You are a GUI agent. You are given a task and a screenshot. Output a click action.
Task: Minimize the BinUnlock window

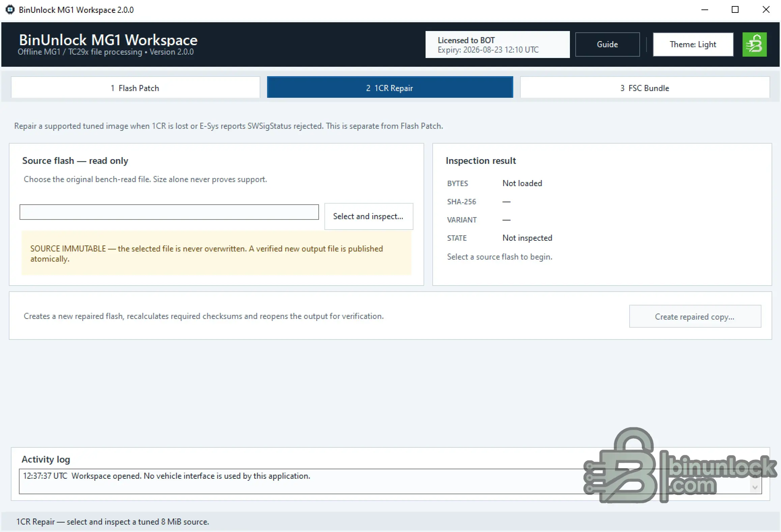click(x=704, y=10)
